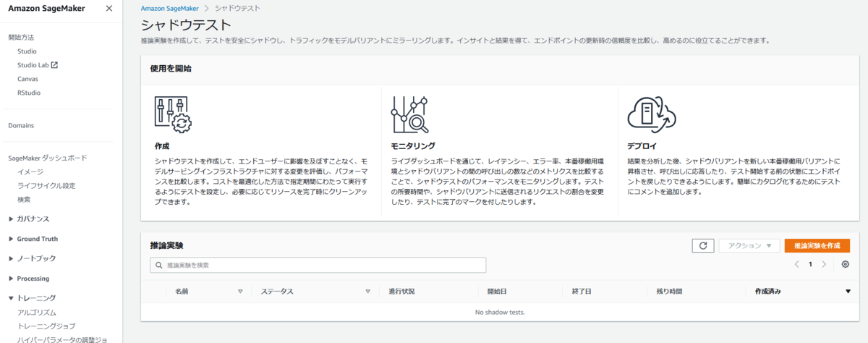Click the No shadow tests. message
Image resolution: width=868 pixels, height=343 pixels.
pos(499,312)
